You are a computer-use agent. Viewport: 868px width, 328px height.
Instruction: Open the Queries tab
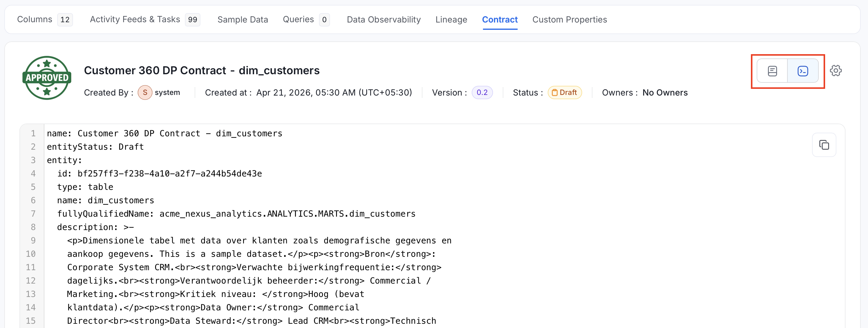(x=306, y=19)
